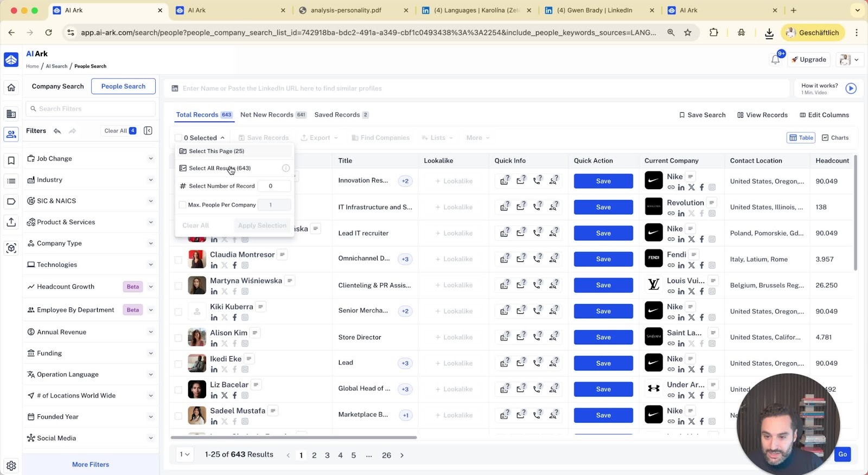Viewport: 868px width, 475px height.
Task: Click the Upgrade button
Action: tap(808, 60)
